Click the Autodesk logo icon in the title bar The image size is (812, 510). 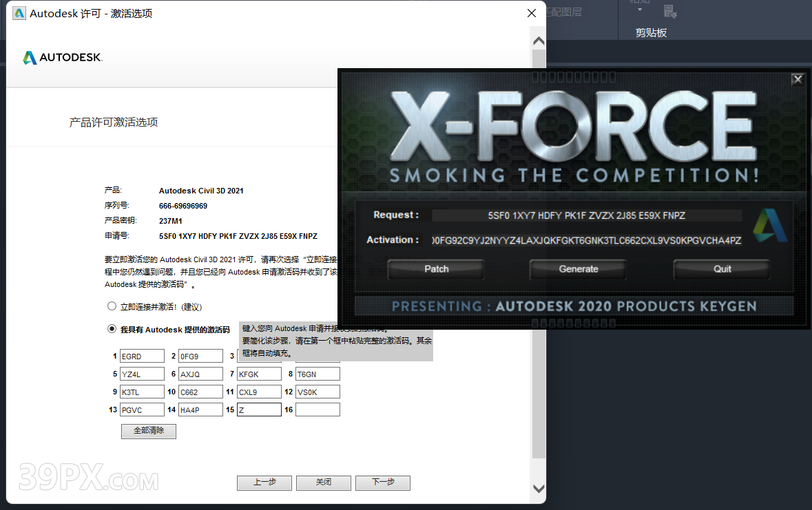19,14
